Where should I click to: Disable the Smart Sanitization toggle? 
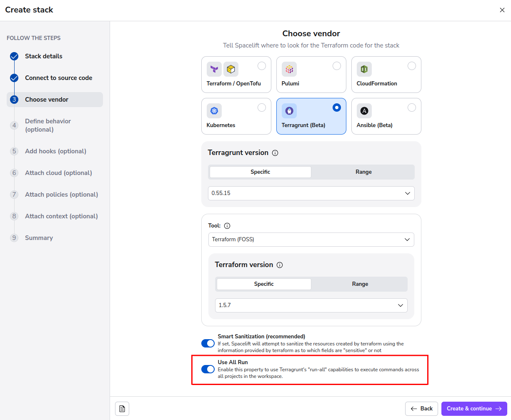208,343
